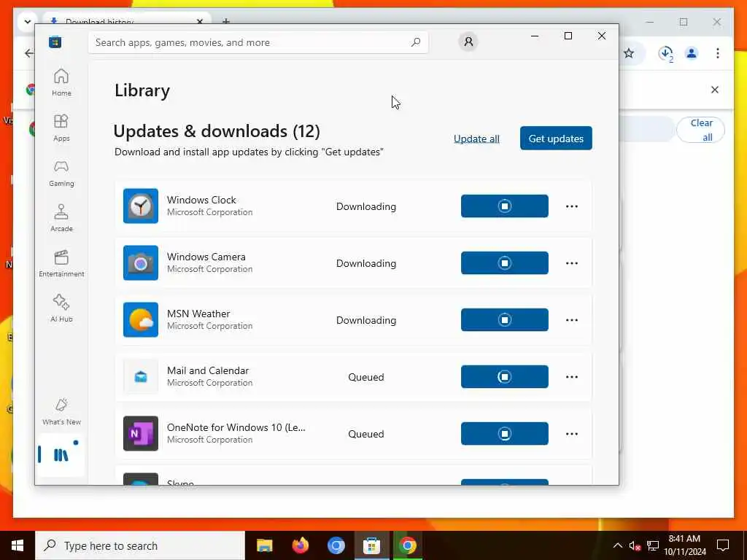Launch Firefox from the taskbar

tap(300, 545)
